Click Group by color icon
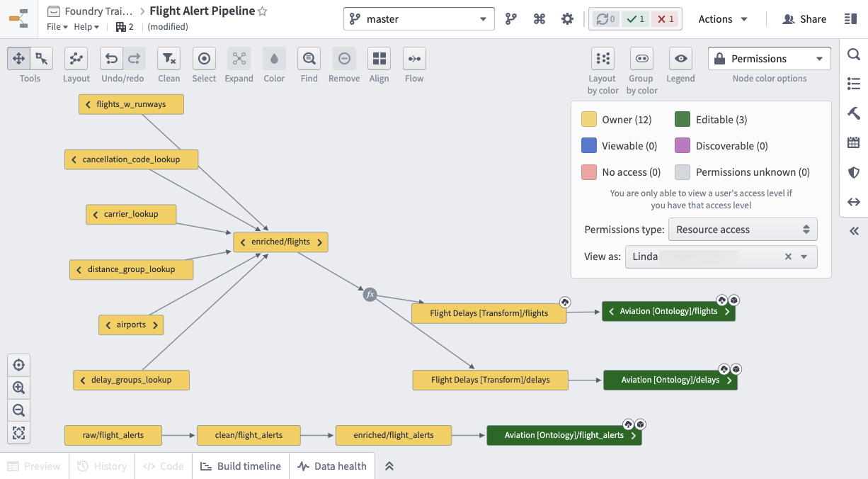The image size is (868, 479). click(x=641, y=59)
